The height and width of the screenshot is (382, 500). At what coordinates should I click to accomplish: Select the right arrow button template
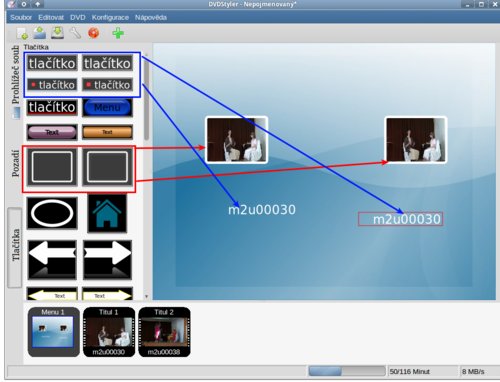pyautogui.click(x=107, y=259)
